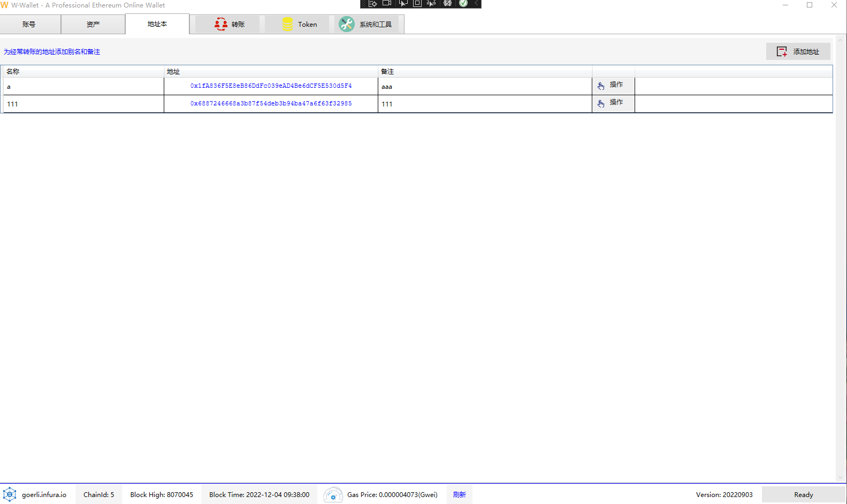Click Version: 20220903 text
This screenshot has width=847, height=504.
pyautogui.click(x=724, y=494)
